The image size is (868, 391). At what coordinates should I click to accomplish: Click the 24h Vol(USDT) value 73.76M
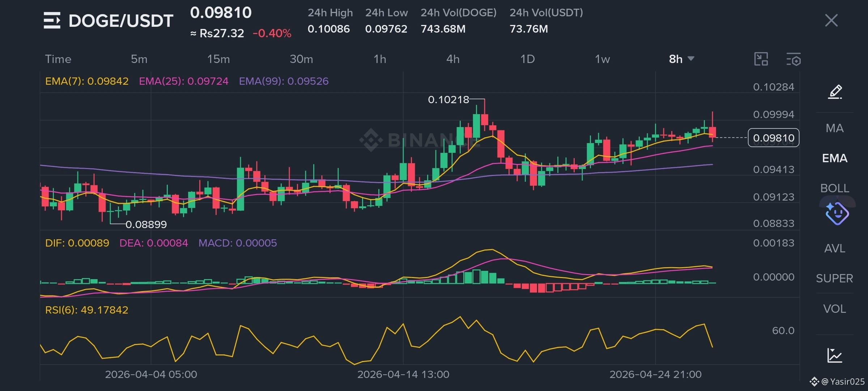click(529, 29)
